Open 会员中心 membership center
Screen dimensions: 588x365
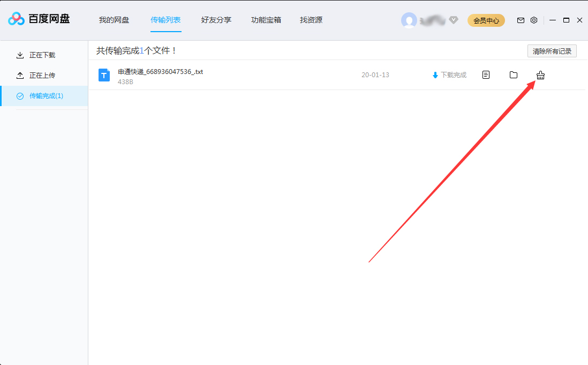[486, 20]
